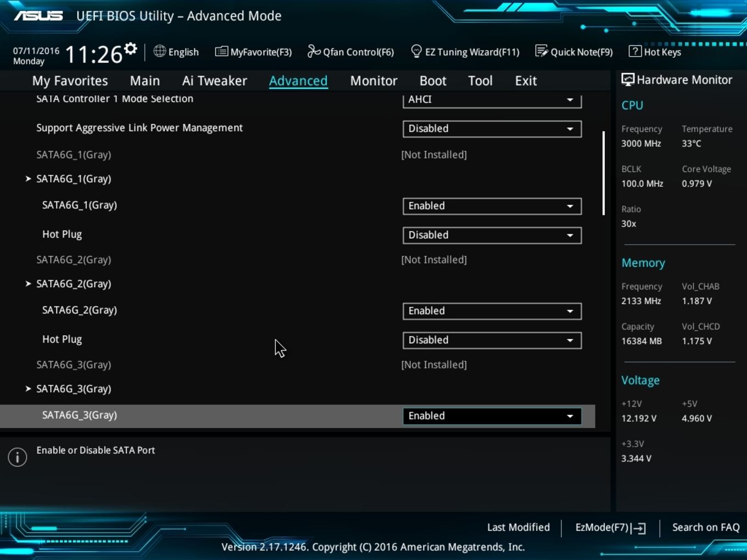747x560 pixels.
Task: Go to the Ai Tweaker tab
Action: [215, 81]
